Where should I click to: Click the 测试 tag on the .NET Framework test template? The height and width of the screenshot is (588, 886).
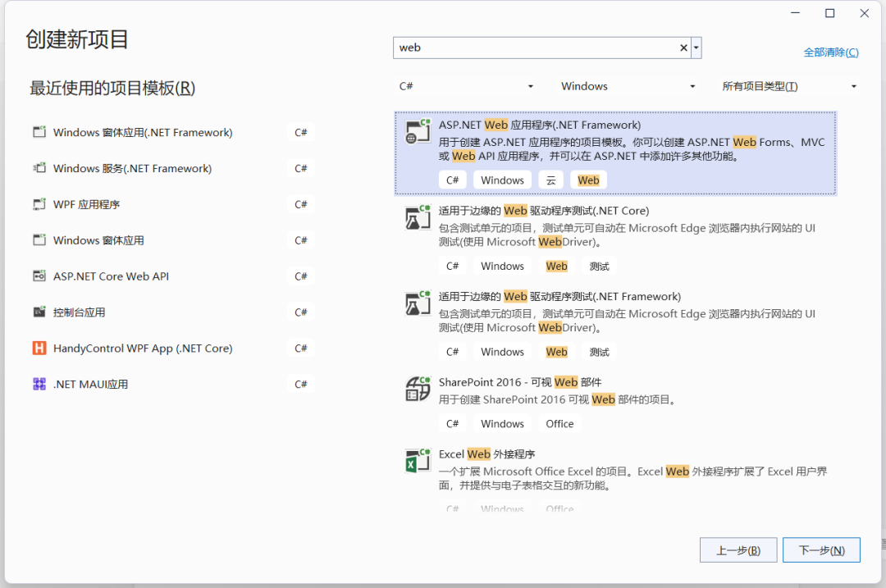coord(599,352)
